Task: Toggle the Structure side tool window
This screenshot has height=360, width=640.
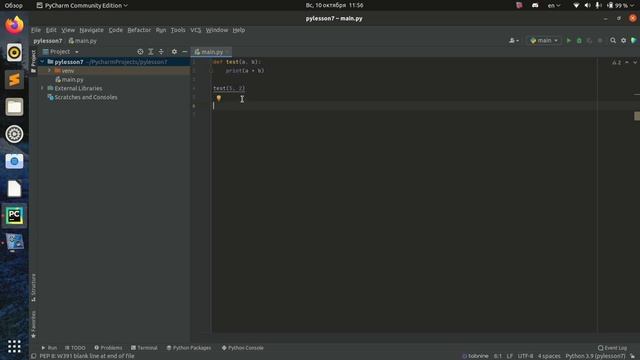Action: pos(33,288)
